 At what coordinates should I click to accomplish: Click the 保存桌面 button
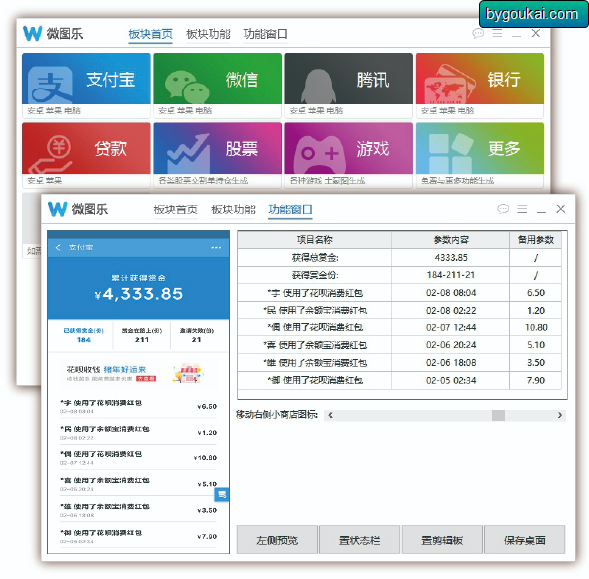pos(525,540)
